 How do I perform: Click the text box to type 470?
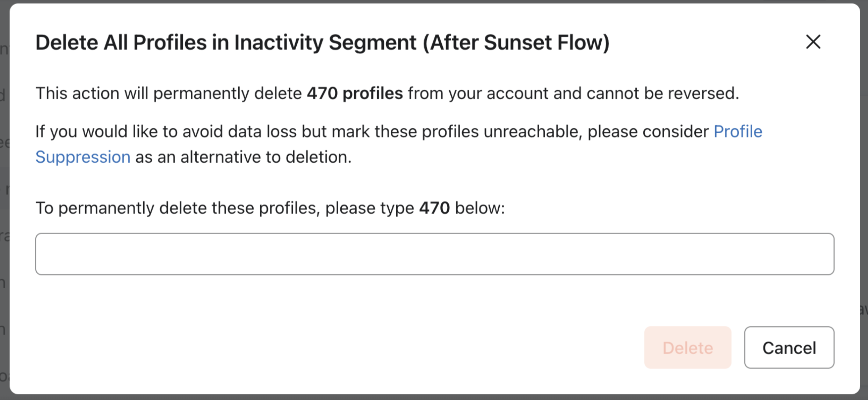coord(434,254)
